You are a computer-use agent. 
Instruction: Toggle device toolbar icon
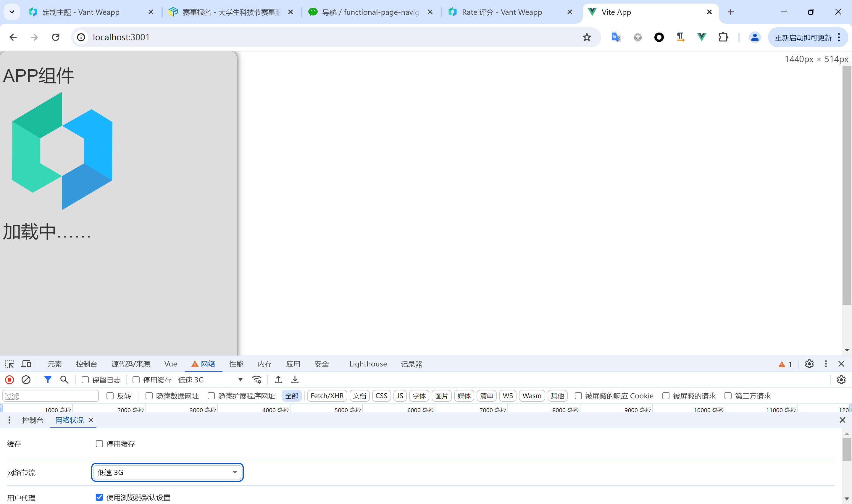click(x=26, y=364)
